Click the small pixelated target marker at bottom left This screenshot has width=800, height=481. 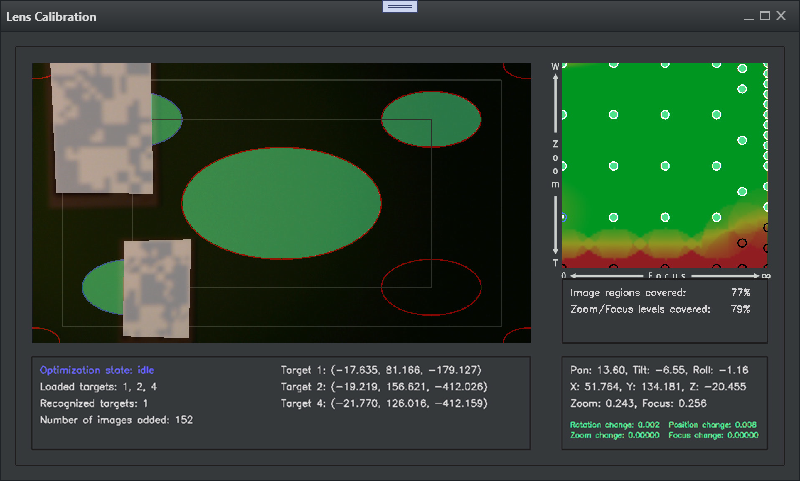pos(156,287)
